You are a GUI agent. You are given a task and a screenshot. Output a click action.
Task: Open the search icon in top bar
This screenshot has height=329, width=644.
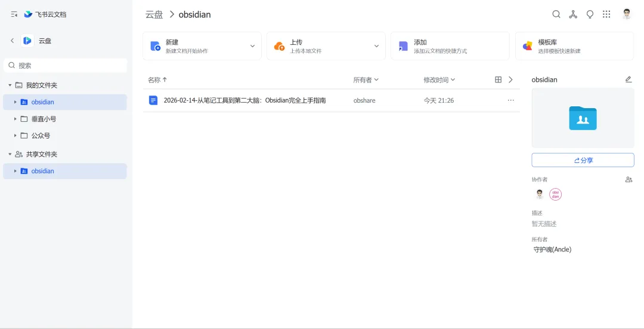click(x=556, y=14)
